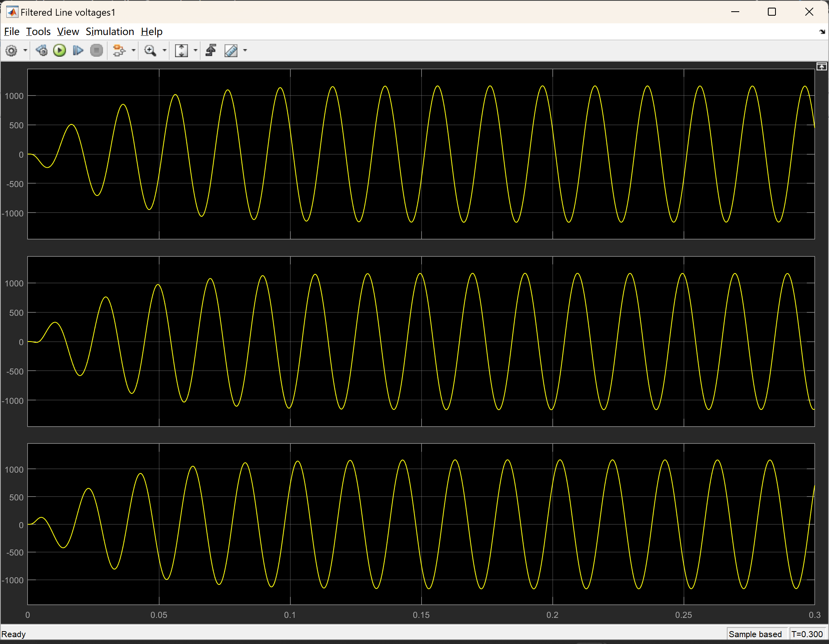The image size is (829, 644).
Task: Open the View menu
Action: [x=68, y=31]
